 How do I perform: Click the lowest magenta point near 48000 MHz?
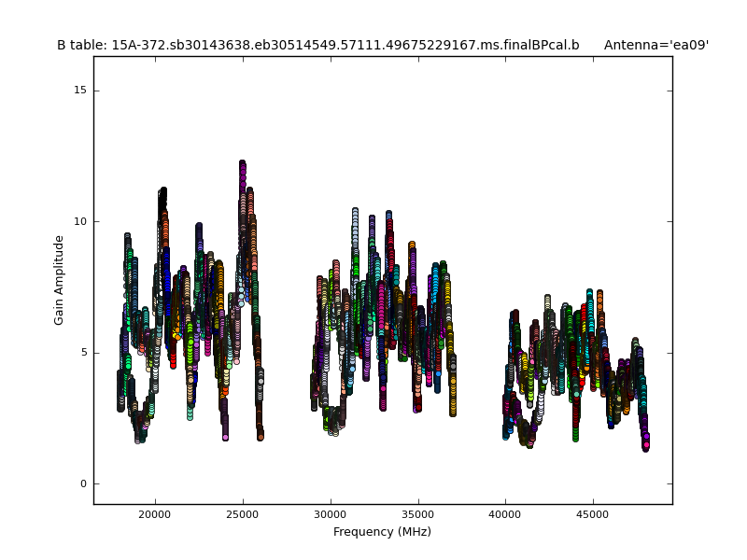[x=645, y=446]
